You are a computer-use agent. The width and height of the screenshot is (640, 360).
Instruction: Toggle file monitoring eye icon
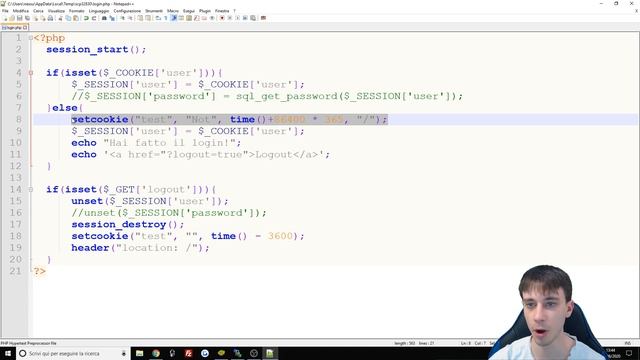(x=212, y=18)
